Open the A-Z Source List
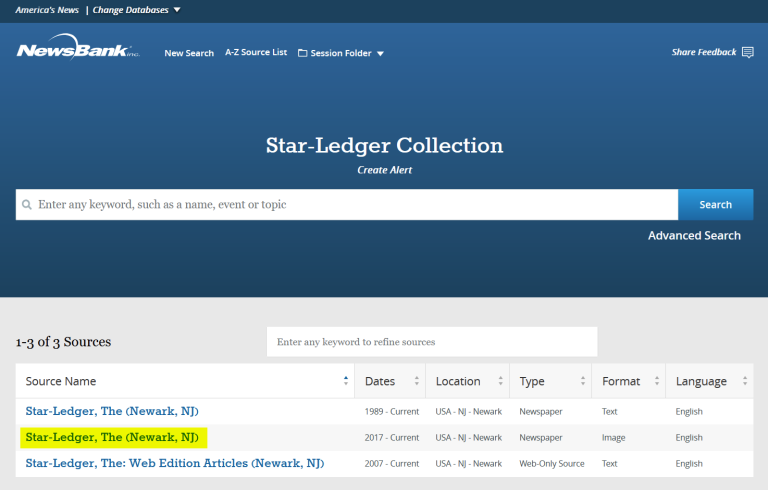Viewport: 768px width, 490px height. 255,53
